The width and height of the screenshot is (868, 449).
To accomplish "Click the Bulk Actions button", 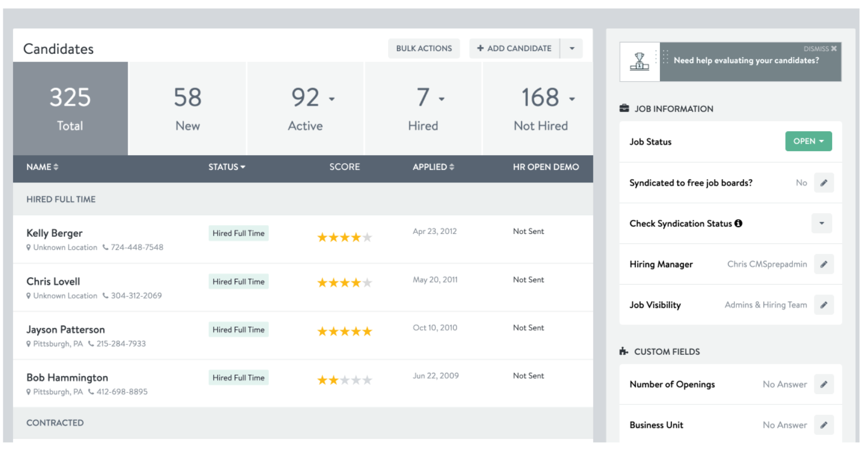I will [x=424, y=48].
